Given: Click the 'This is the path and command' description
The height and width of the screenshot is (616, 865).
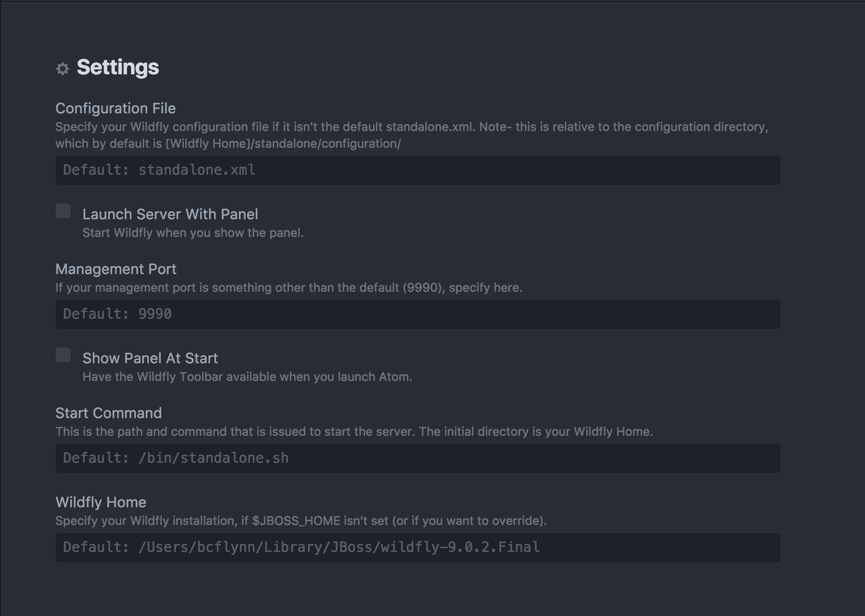Looking at the screenshot, I should pyautogui.click(x=354, y=432).
